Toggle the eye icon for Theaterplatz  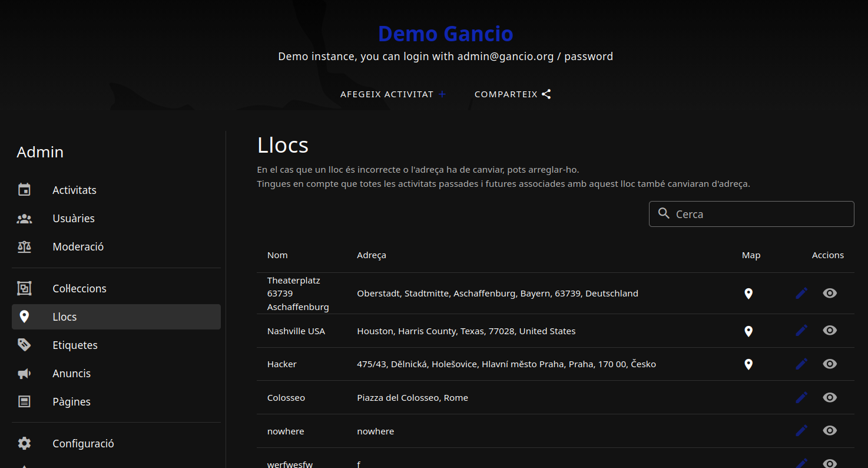(830, 293)
